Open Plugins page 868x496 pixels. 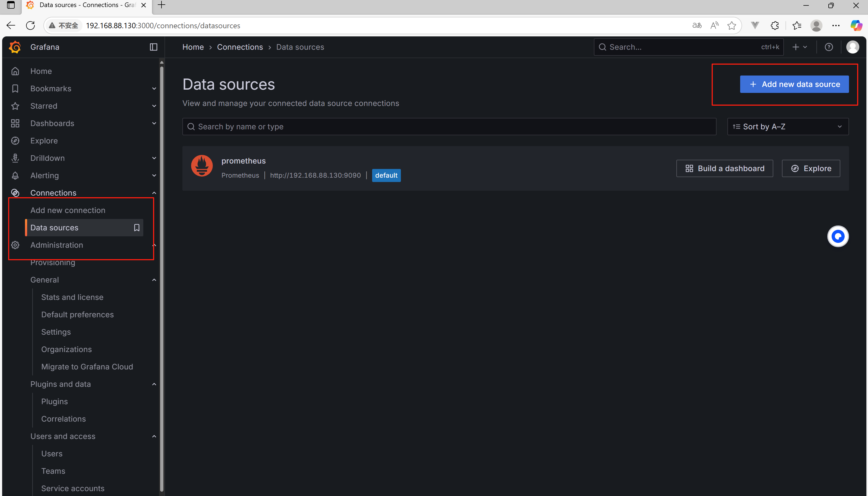point(55,401)
